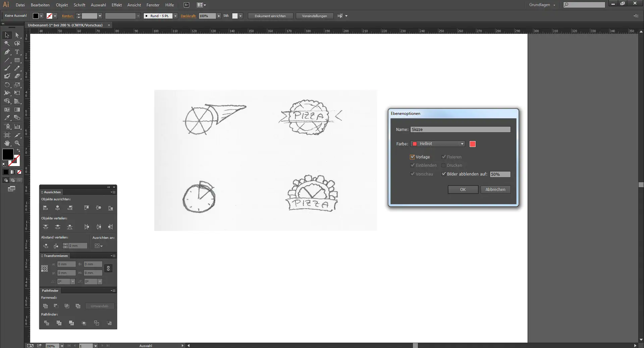Select the Magic Wand tool
Screen dimensions: 644x348
pyautogui.click(x=7, y=44)
